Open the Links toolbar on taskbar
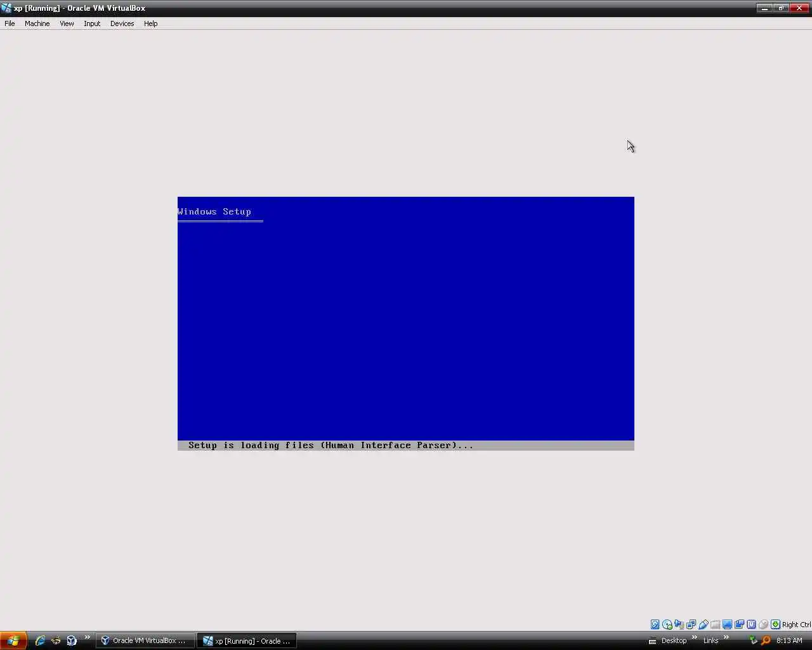812x650 pixels. (710, 641)
